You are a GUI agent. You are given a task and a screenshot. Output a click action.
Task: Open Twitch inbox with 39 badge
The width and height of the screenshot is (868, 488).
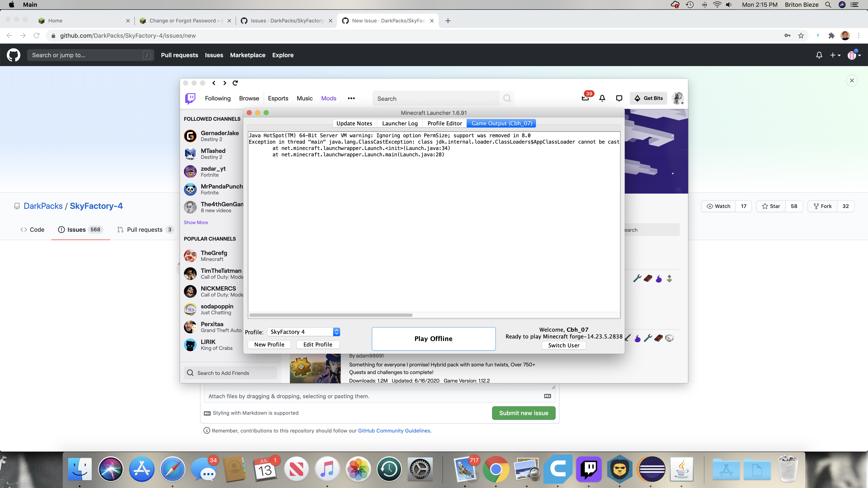pyautogui.click(x=586, y=98)
